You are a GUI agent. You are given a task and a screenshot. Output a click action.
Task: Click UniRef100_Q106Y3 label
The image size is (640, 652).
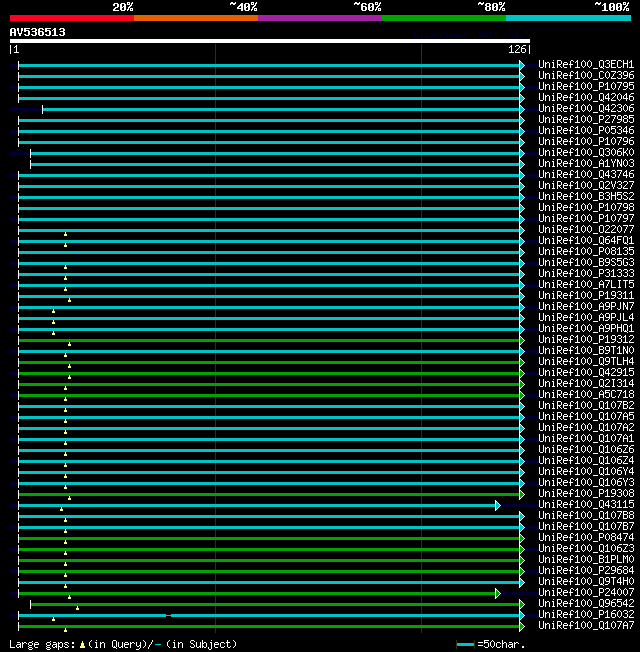click(586, 483)
